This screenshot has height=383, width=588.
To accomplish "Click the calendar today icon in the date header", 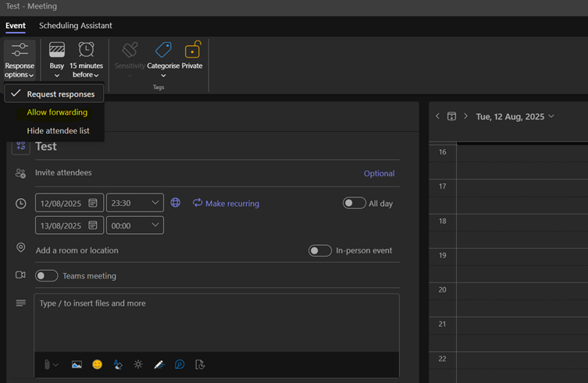I will [x=451, y=116].
